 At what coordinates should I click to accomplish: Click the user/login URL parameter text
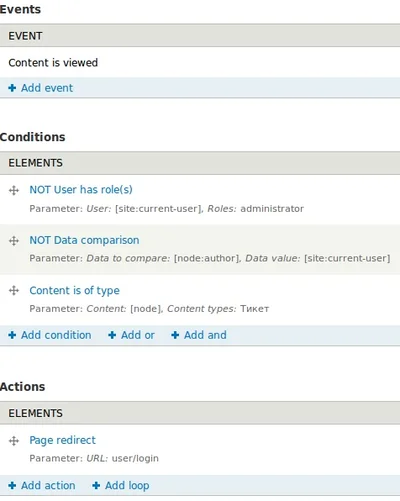click(x=135, y=458)
